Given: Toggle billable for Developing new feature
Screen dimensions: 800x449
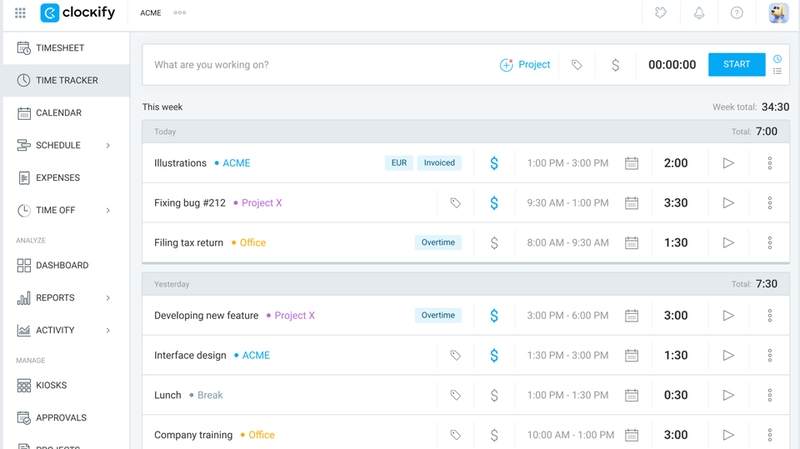Looking at the screenshot, I should (x=494, y=316).
